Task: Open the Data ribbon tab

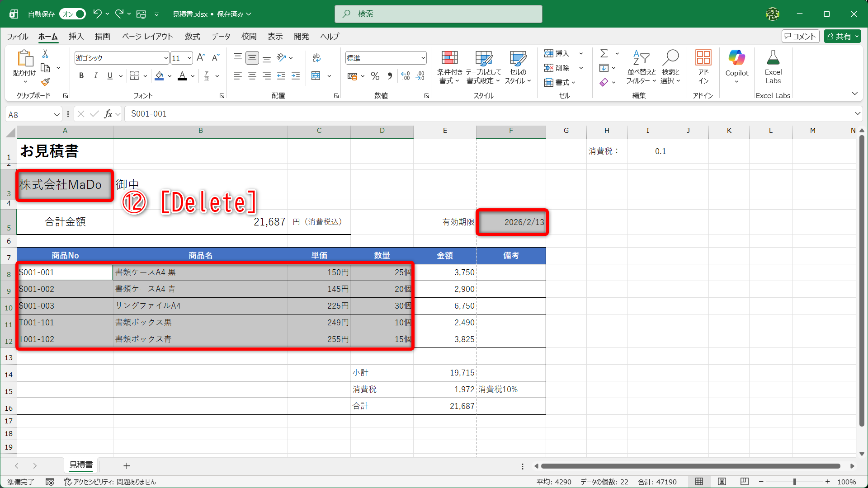Action: (x=221, y=36)
